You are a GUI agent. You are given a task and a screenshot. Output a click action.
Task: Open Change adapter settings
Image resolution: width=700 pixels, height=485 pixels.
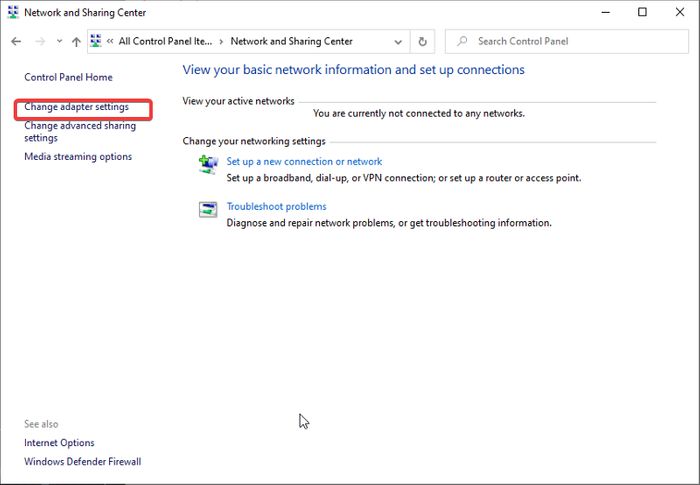click(x=76, y=107)
